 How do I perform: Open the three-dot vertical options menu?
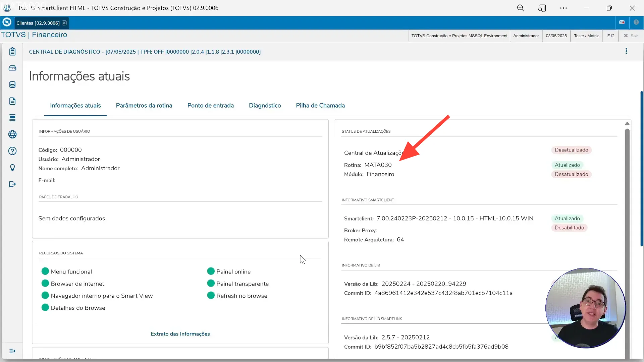(626, 51)
